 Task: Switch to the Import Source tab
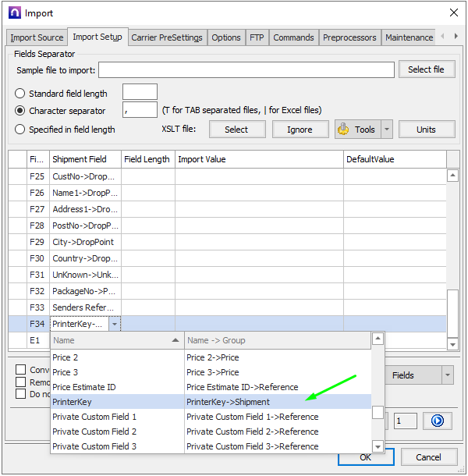coord(37,37)
